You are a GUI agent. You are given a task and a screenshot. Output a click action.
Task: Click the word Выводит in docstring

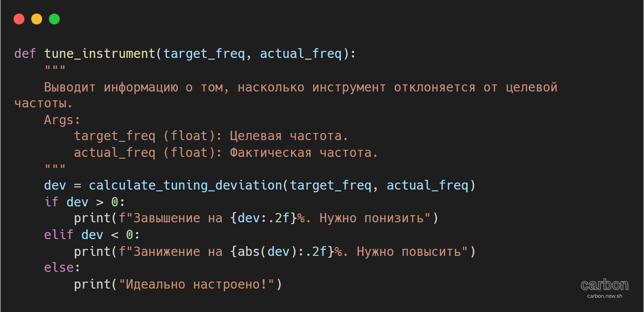tap(70, 87)
